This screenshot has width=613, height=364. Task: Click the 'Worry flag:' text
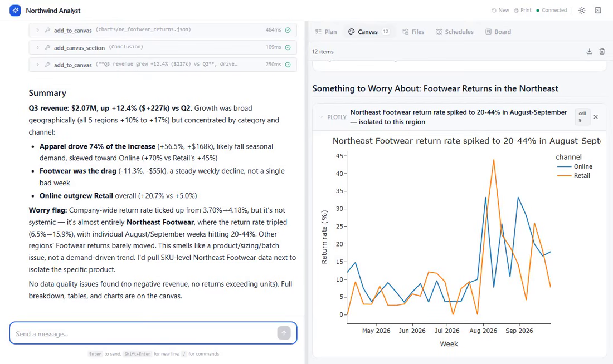[x=48, y=210]
